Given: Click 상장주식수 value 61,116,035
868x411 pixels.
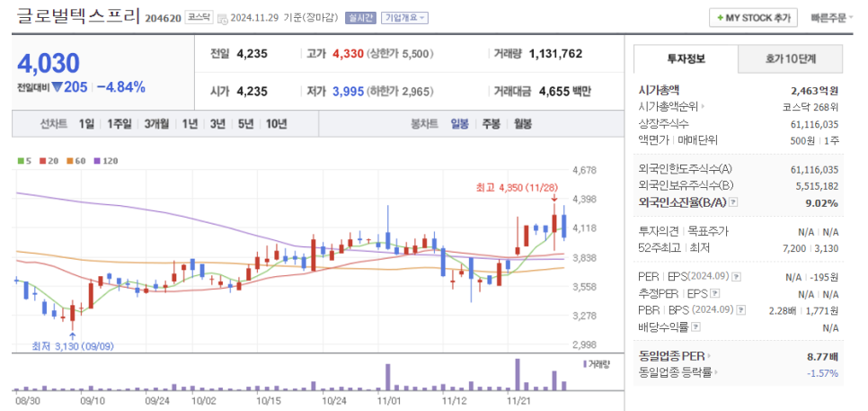Looking at the screenshot, I should [x=815, y=124].
